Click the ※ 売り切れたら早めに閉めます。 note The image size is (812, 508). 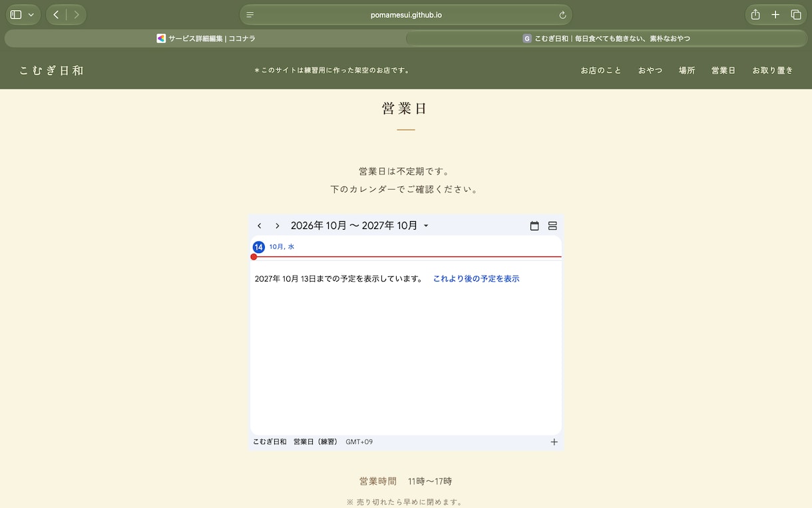[405, 502]
